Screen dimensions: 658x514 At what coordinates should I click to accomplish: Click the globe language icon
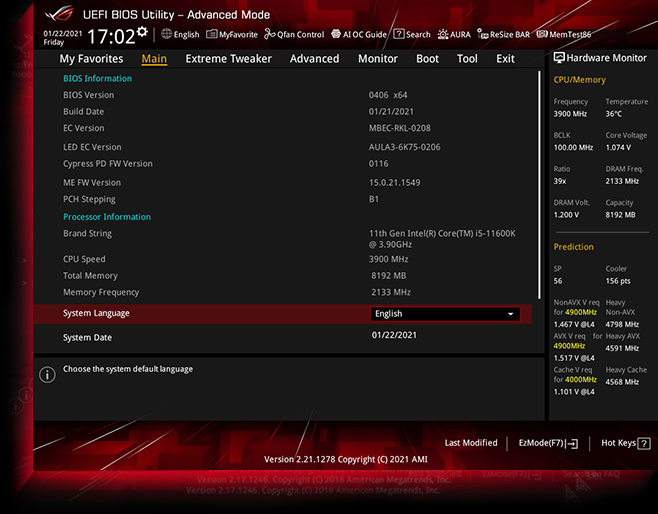tap(167, 34)
